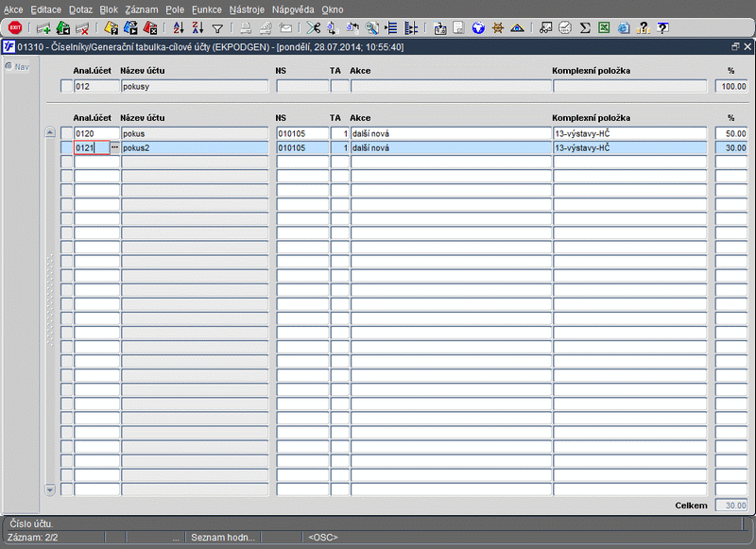Image resolution: width=756 pixels, height=549 pixels.
Task: Click the Název účtu field 'pokusy'
Action: pyautogui.click(x=195, y=86)
